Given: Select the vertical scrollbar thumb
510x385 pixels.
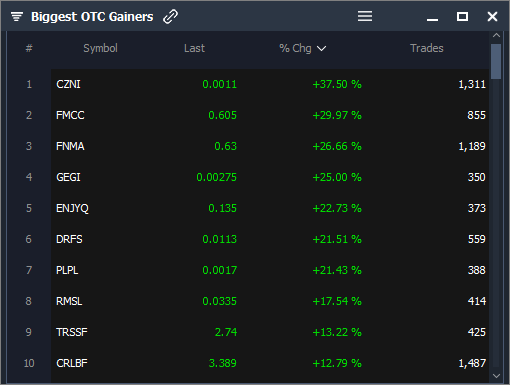Looking at the screenshot, I should coord(496,62).
